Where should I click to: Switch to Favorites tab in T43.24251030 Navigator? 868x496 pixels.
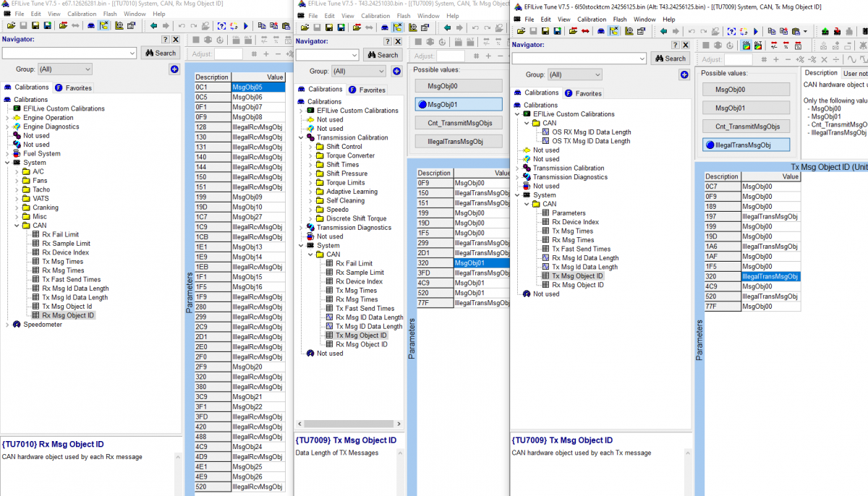pyautogui.click(x=367, y=90)
